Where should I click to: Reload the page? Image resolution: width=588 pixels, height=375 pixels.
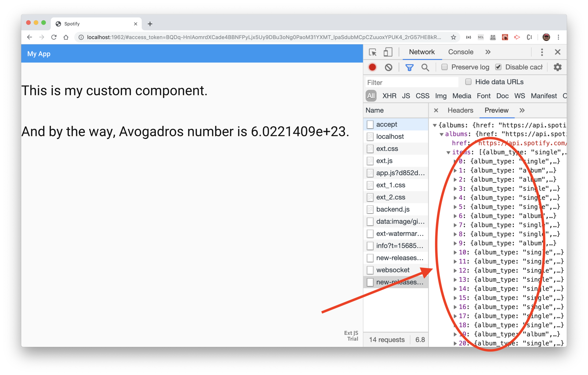tap(54, 37)
